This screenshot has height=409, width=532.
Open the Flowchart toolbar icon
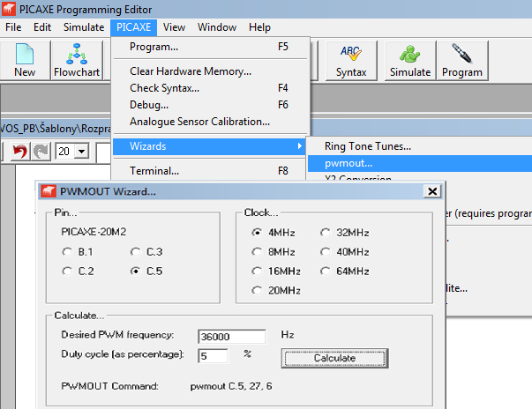77,60
